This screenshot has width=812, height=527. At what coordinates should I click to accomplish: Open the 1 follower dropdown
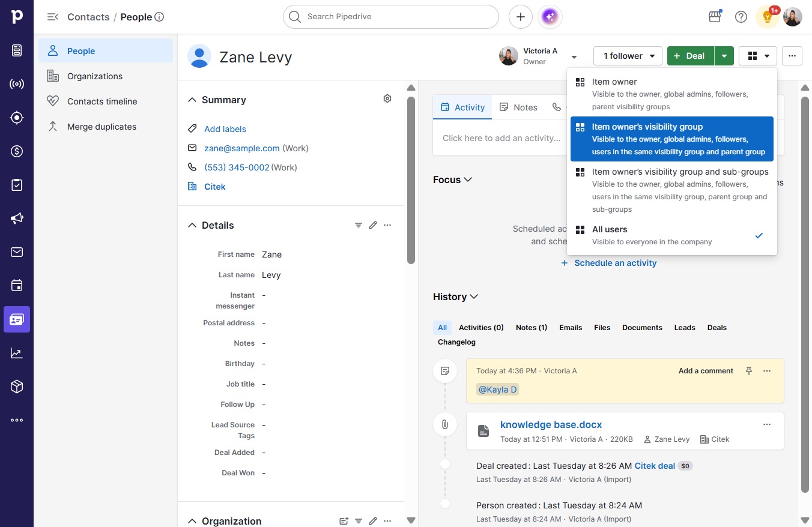click(x=628, y=56)
